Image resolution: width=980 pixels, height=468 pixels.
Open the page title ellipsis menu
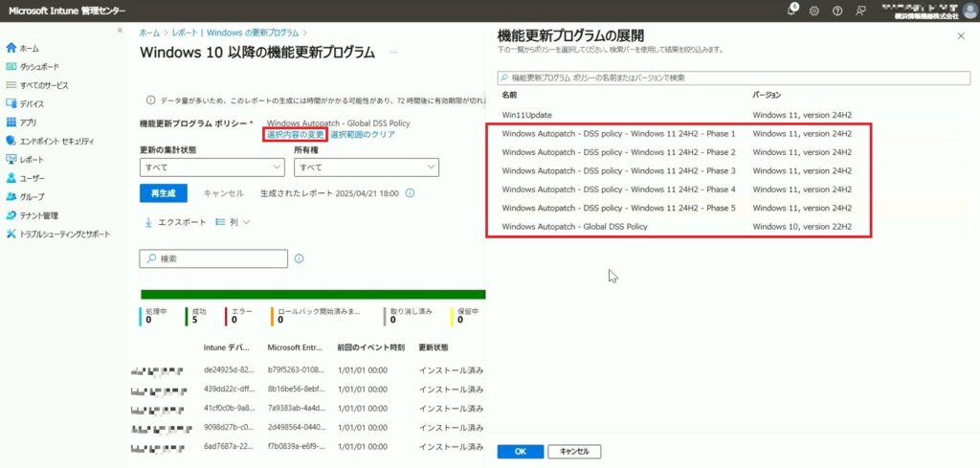393,53
